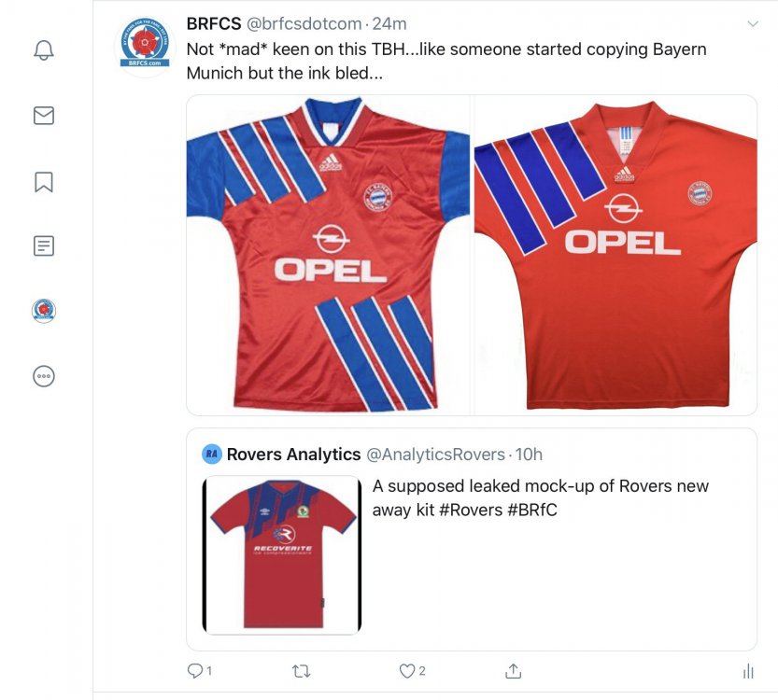Screen dimensions: 778x700
Task: Open the @brfcsdotcom handle link
Action: coord(303,23)
